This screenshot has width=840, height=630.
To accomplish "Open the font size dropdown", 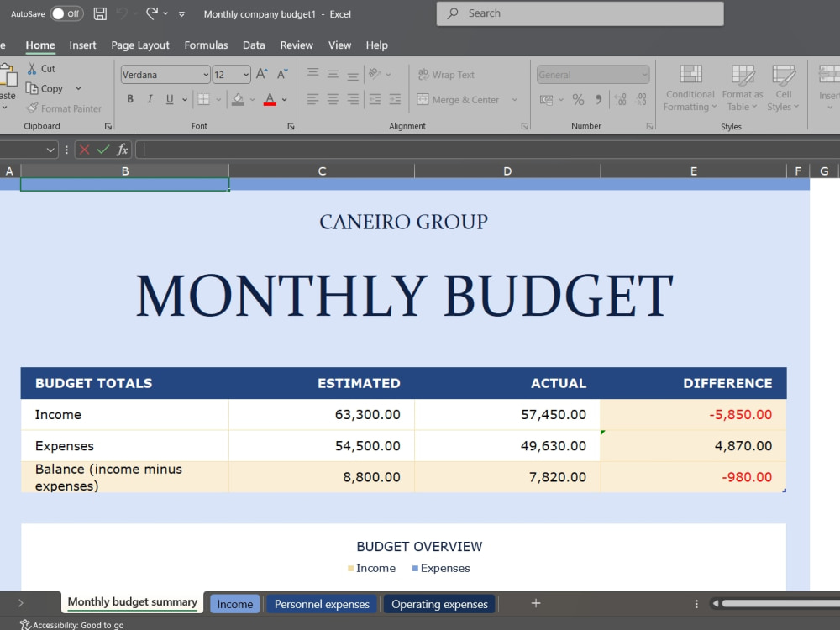I will (x=246, y=75).
